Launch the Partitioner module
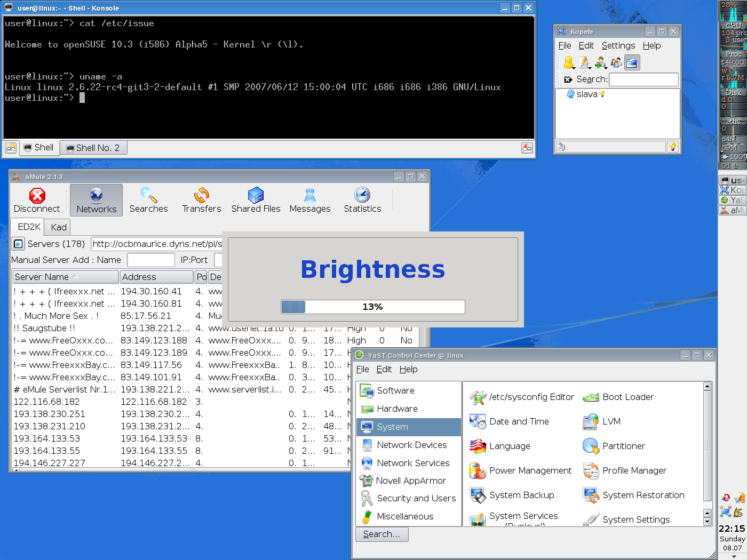747x560 pixels. click(x=614, y=446)
